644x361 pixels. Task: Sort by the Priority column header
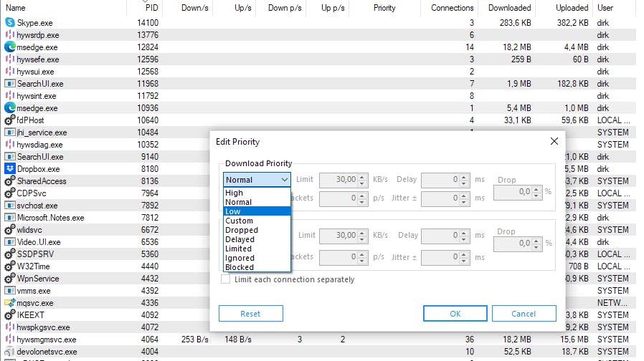point(384,8)
